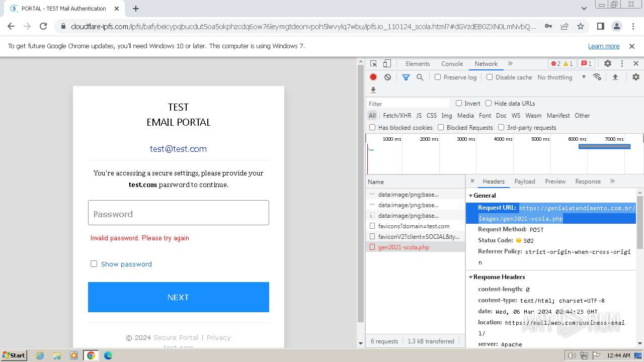Check Has blocked cookies
This screenshot has height=362, width=644.
372,127
